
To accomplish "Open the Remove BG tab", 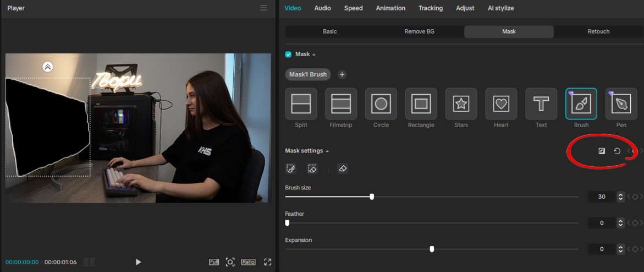I will (419, 31).
